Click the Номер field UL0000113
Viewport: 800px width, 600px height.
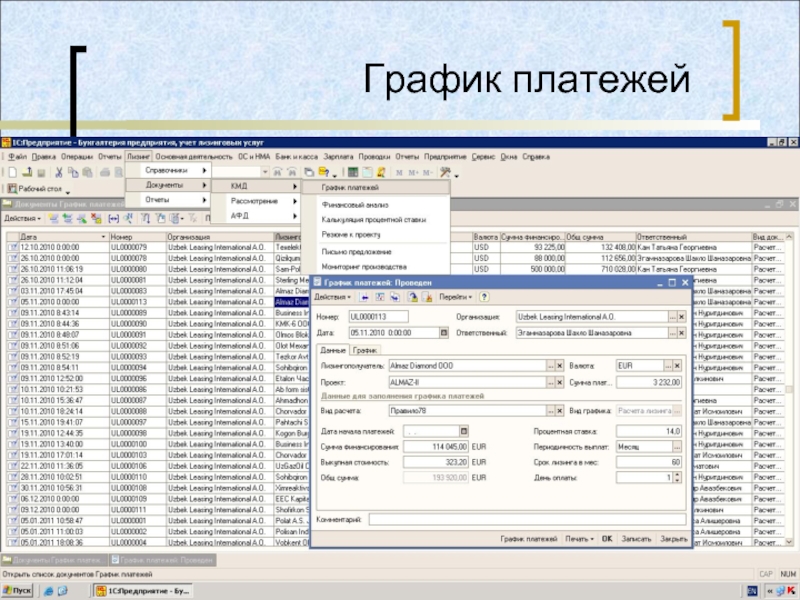(379, 317)
